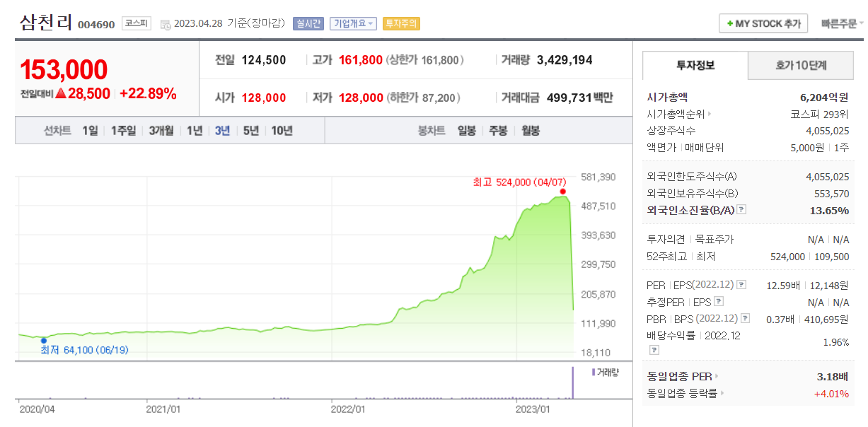The height and width of the screenshot is (427, 868).
Task: Select 10년 line chart period
Action: (282, 130)
